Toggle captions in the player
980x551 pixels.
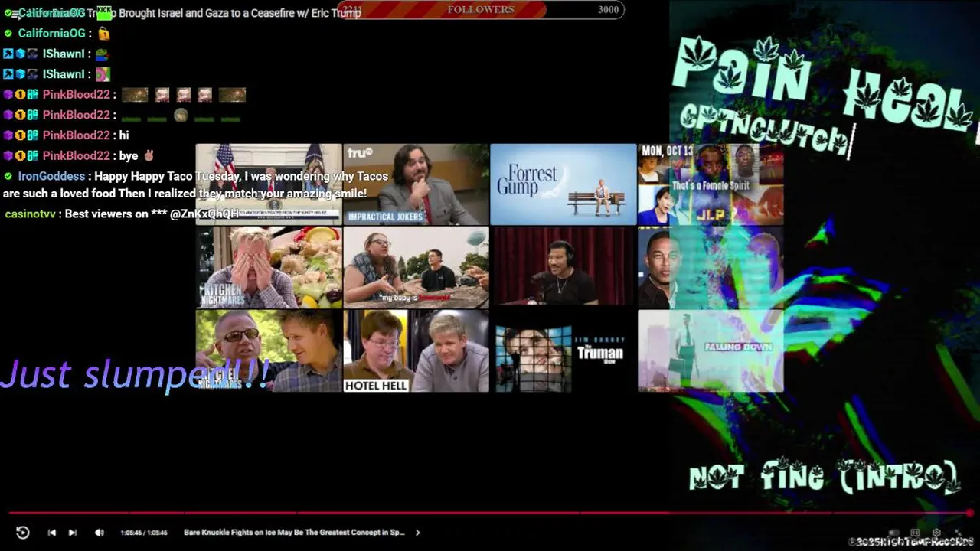(915, 533)
